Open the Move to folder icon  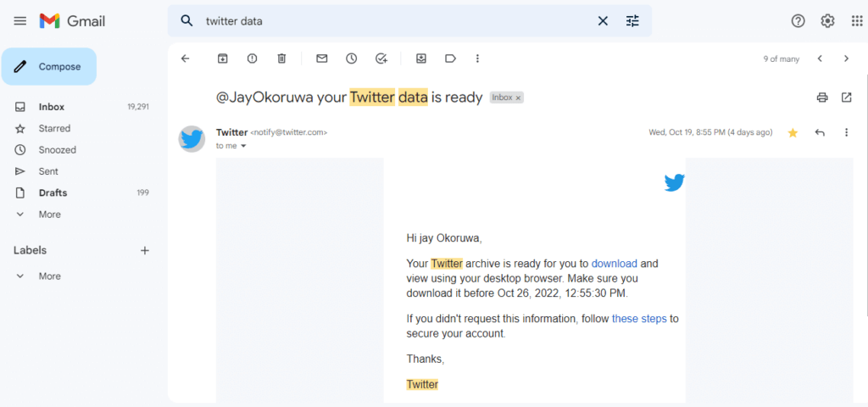coord(421,59)
